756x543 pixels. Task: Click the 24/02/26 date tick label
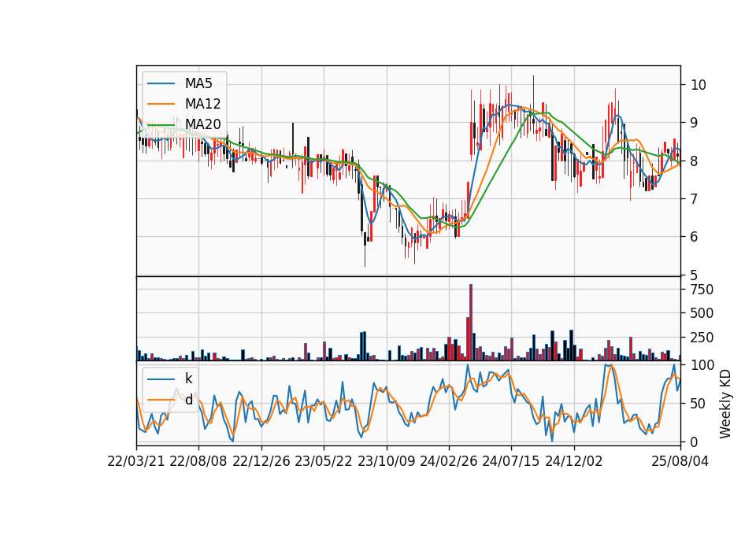(449, 461)
